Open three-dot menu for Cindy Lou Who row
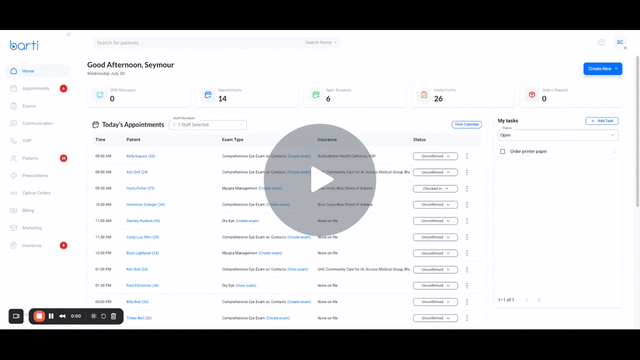Viewport: 640px width, 360px height. click(467, 237)
